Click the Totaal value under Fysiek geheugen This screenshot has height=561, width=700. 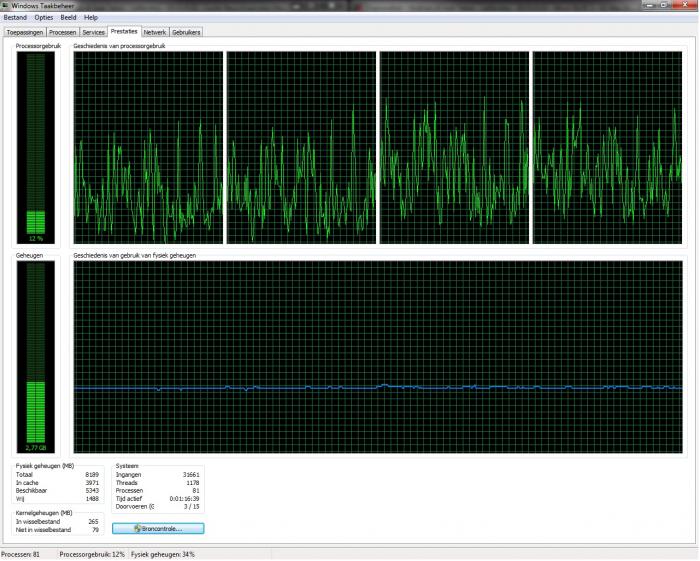(x=92, y=475)
